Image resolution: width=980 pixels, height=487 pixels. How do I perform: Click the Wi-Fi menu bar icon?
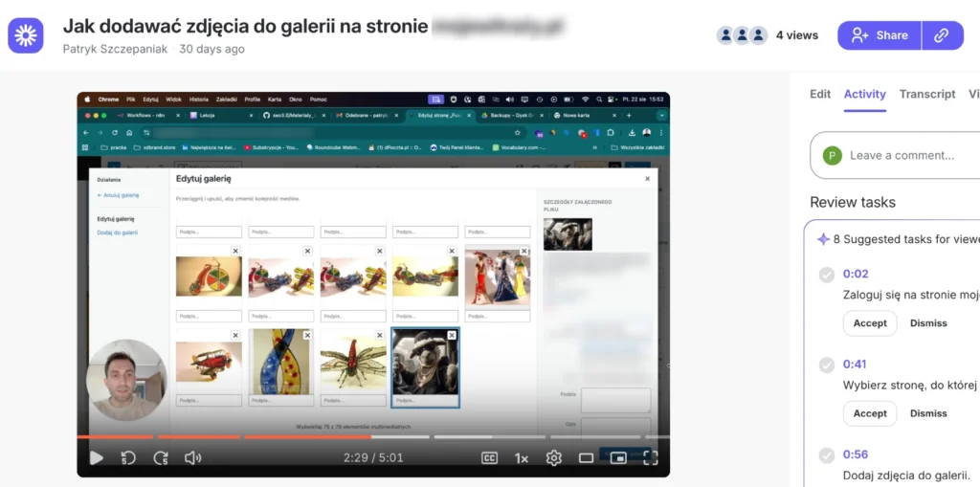pos(585,100)
